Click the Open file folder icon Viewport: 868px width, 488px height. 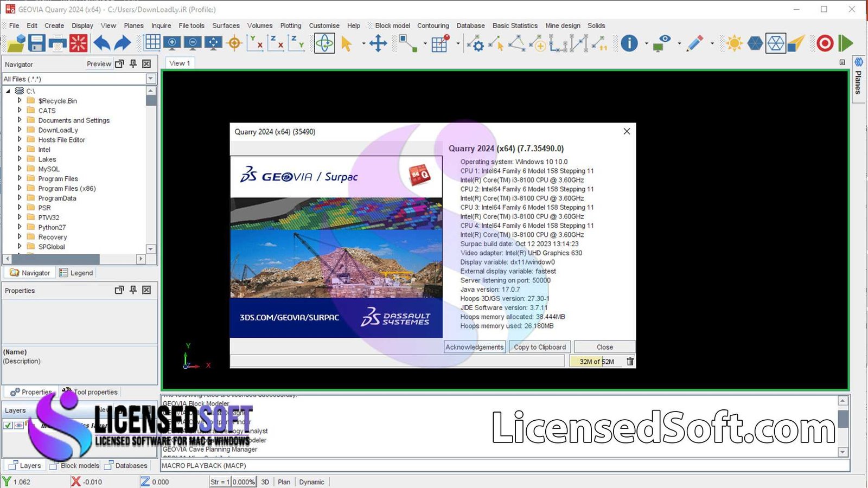16,43
